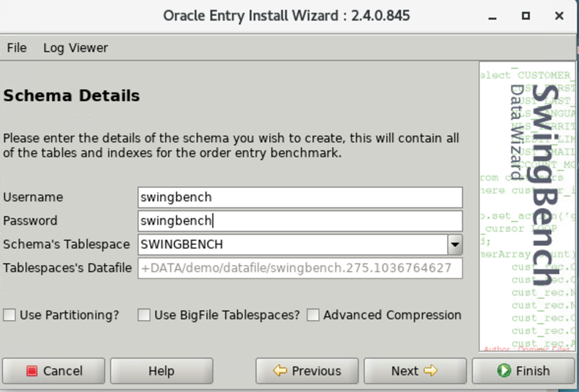
Task: Click the Help button
Action: point(161,371)
